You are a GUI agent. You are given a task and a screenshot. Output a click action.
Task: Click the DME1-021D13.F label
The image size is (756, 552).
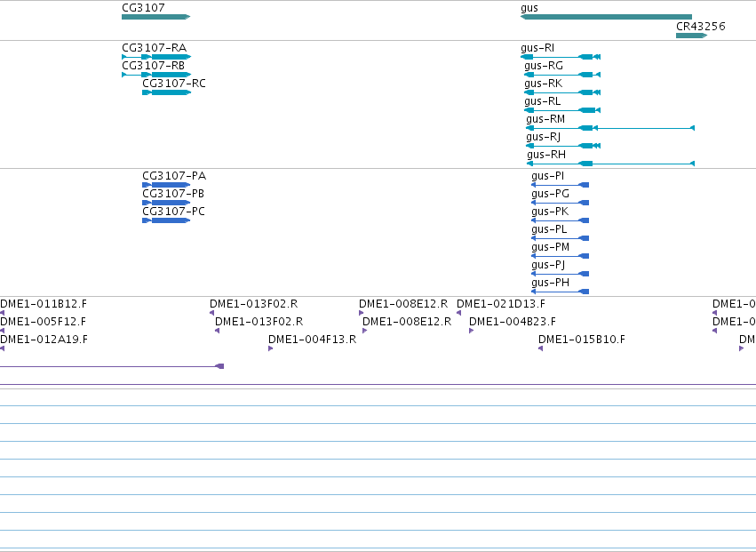[501, 304]
